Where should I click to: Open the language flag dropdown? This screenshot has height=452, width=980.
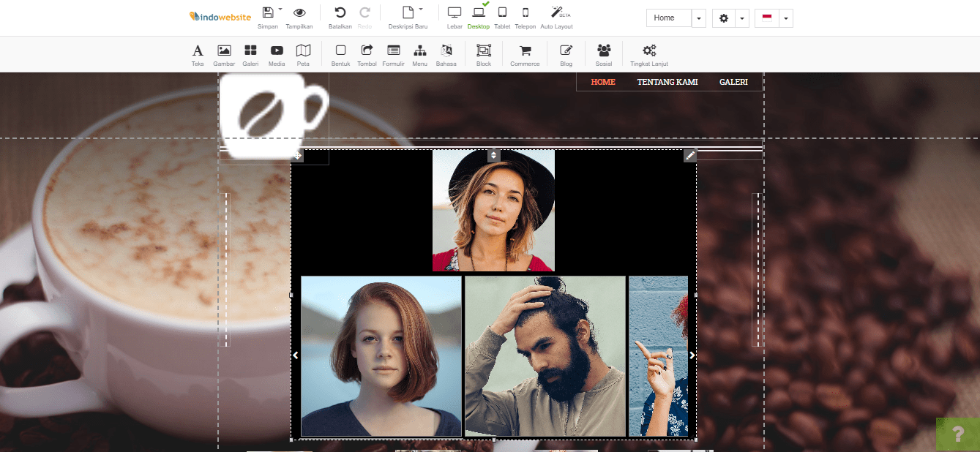(786, 18)
